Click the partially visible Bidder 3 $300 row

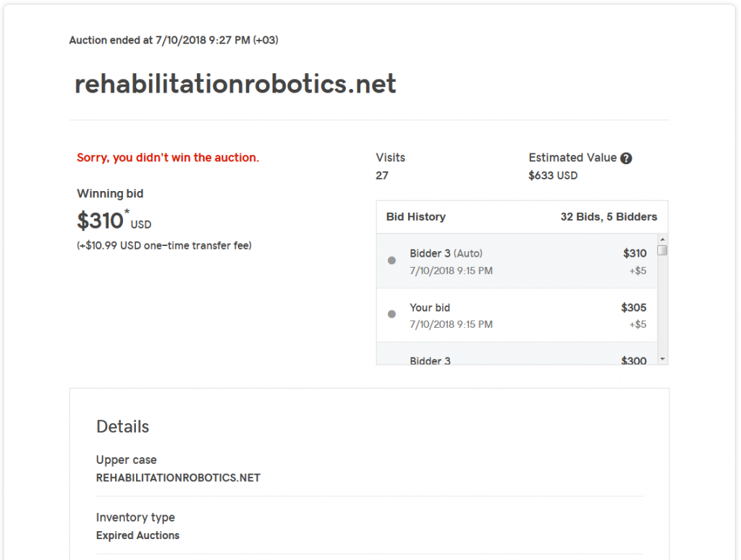(517, 354)
